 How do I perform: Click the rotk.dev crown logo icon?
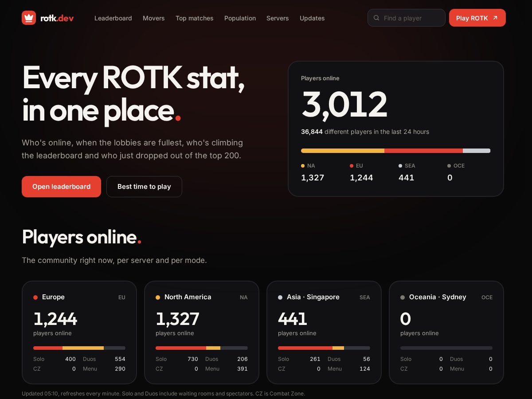[29, 18]
